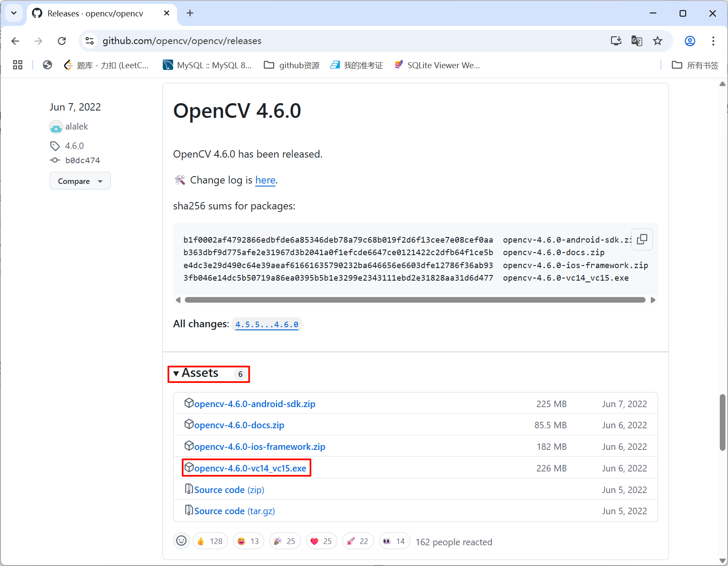Open site information icon in address bar
Image resolution: width=728 pixels, height=566 pixels.
pyautogui.click(x=90, y=41)
